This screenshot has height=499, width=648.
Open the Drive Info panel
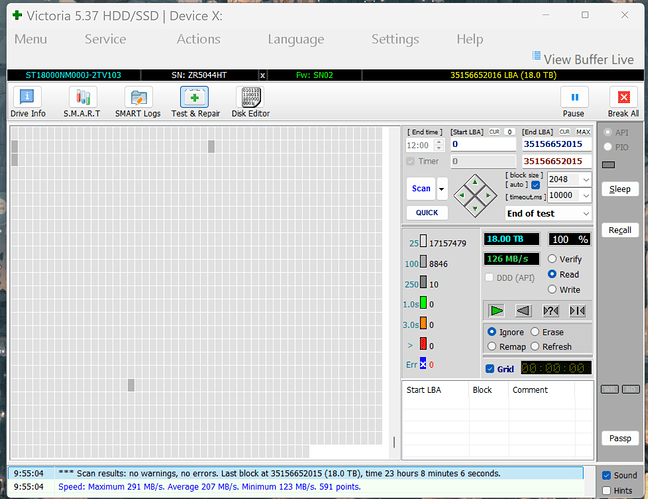click(28, 102)
